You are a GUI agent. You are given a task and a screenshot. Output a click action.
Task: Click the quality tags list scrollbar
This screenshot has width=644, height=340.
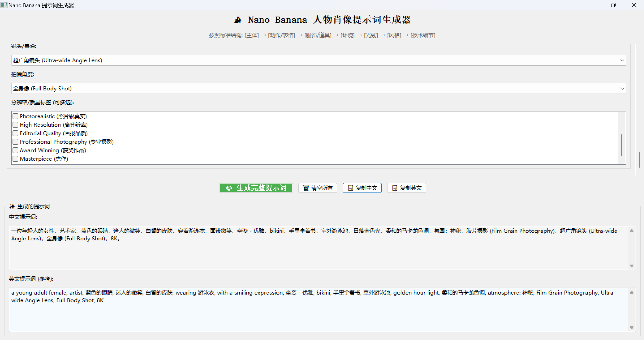[622, 145]
